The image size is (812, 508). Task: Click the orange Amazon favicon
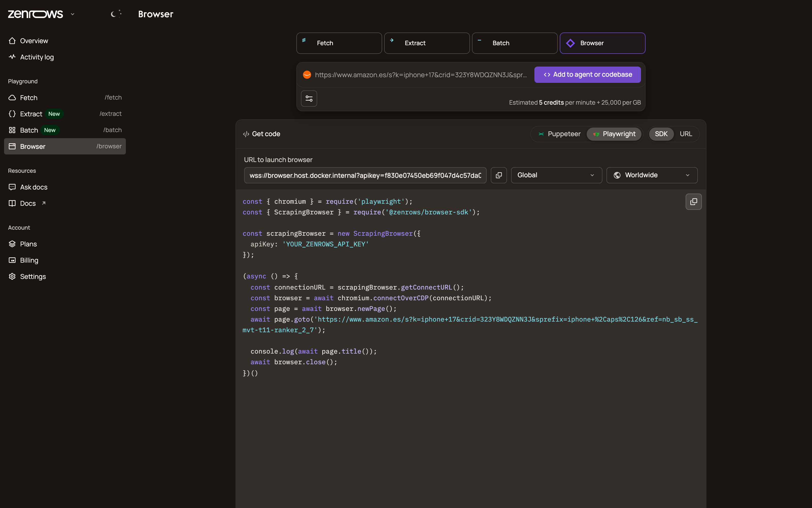307,75
